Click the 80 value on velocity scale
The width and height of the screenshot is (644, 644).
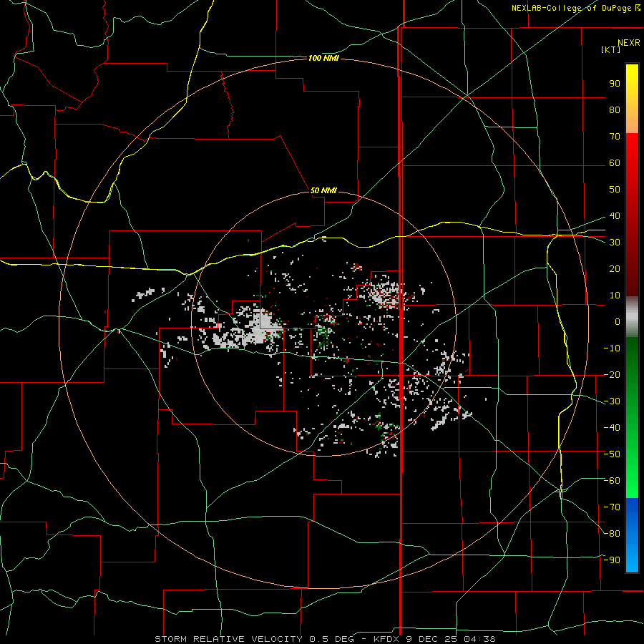[x=615, y=109]
